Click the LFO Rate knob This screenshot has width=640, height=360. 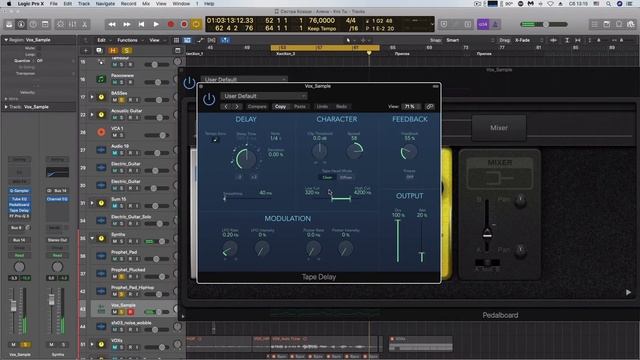230,249
